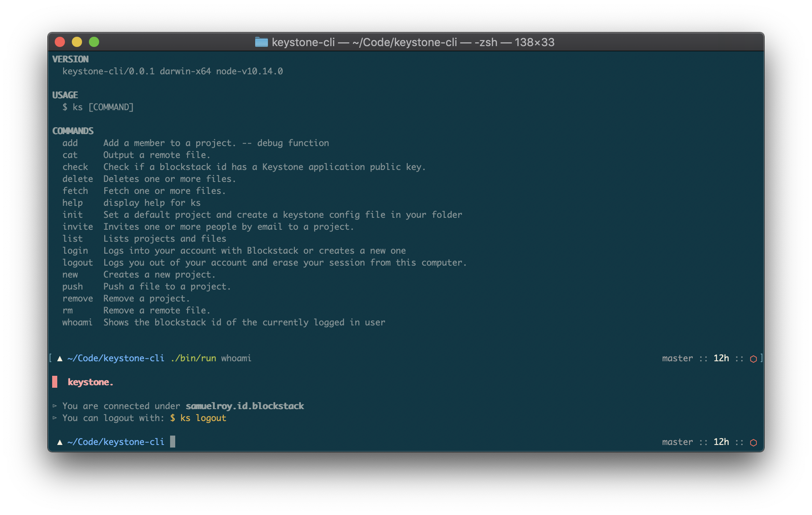Click the 'login' command name
This screenshot has width=812, height=515.
(75, 251)
